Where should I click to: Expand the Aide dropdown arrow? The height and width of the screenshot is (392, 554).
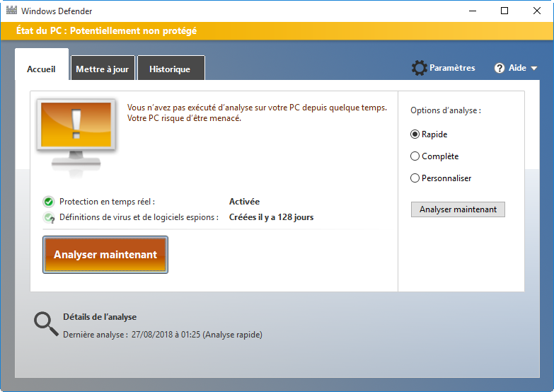point(534,68)
